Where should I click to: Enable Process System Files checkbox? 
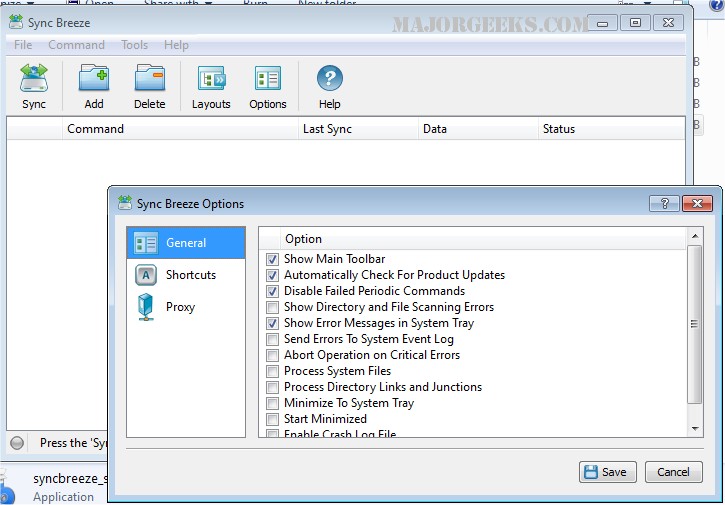point(273,371)
